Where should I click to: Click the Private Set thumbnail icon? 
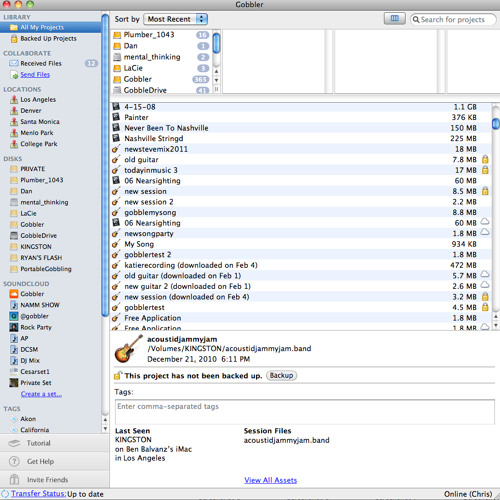coord(14,383)
